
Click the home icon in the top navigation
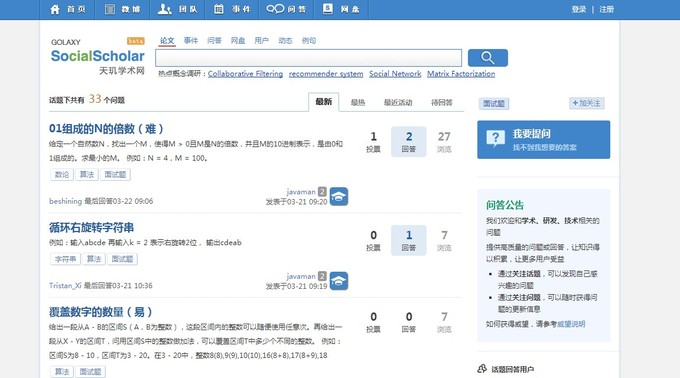tap(55, 9)
